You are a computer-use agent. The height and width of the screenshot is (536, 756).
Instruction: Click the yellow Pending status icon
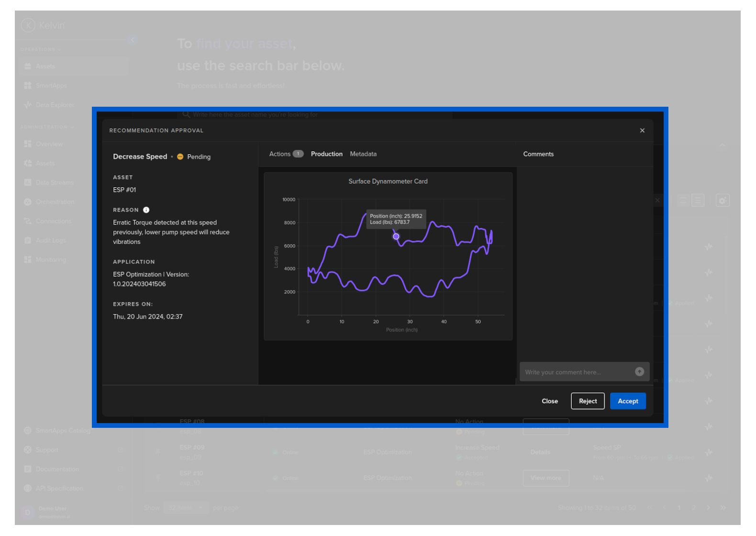tap(180, 157)
